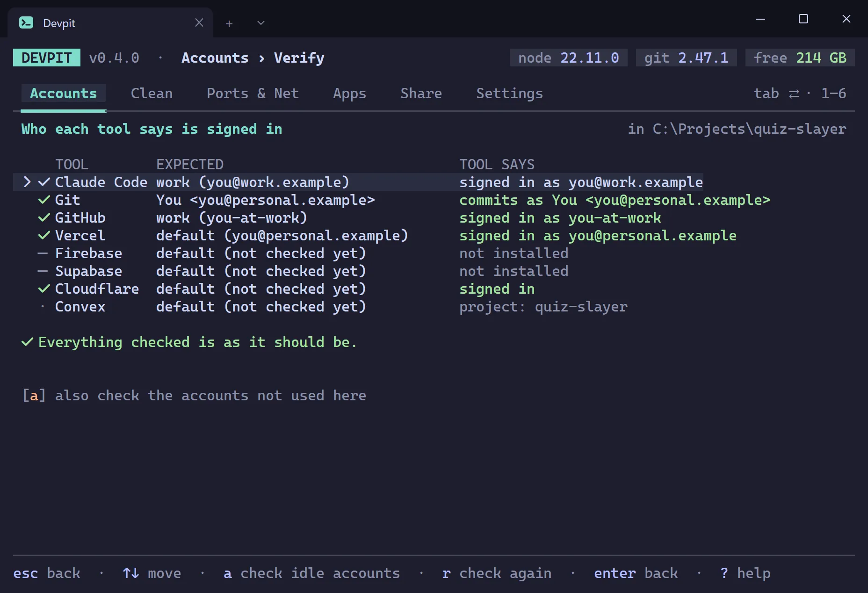Click the Devpit terminal tab icon
868x593 pixels.
pyautogui.click(x=26, y=22)
